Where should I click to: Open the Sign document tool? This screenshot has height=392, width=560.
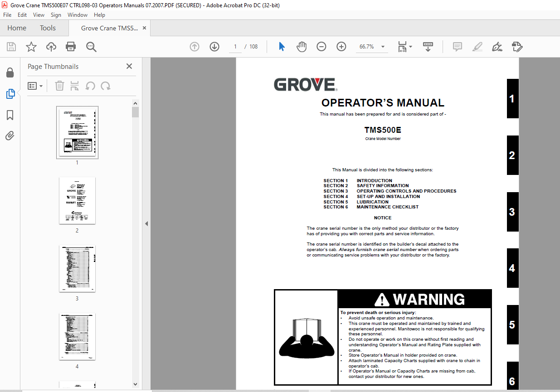tap(497, 47)
